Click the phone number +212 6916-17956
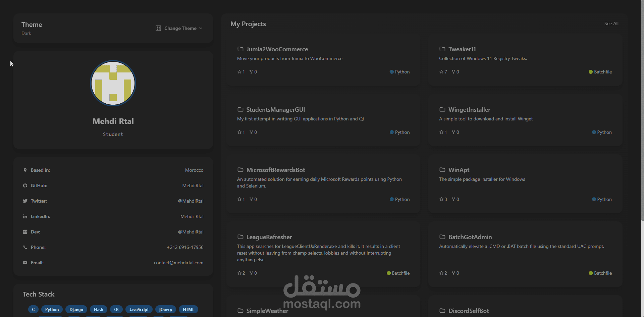The image size is (644, 317). click(185, 247)
